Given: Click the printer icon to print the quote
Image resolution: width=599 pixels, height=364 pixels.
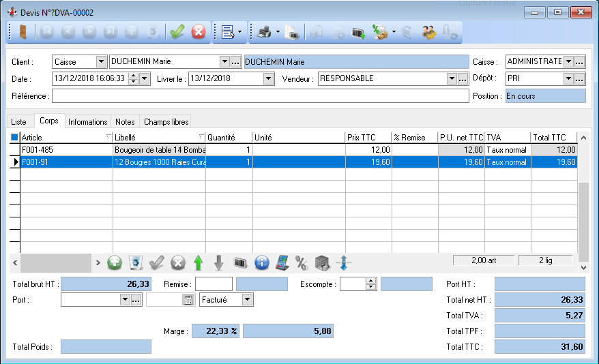Looking at the screenshot, I should (264, 32).
